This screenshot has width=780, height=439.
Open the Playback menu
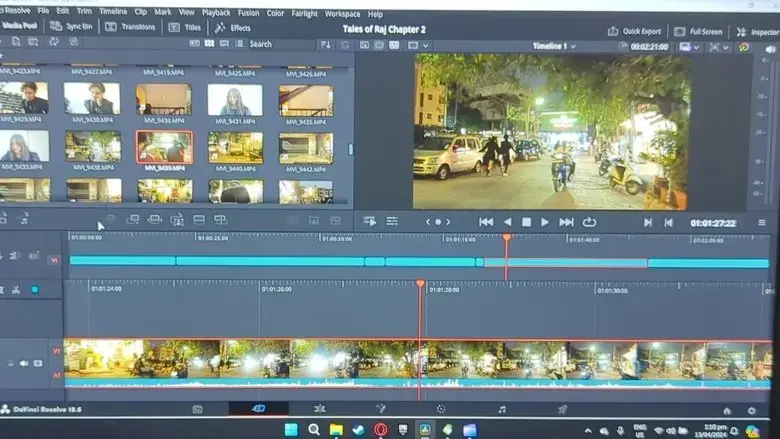pyautogui.click(x=216, y=14)
